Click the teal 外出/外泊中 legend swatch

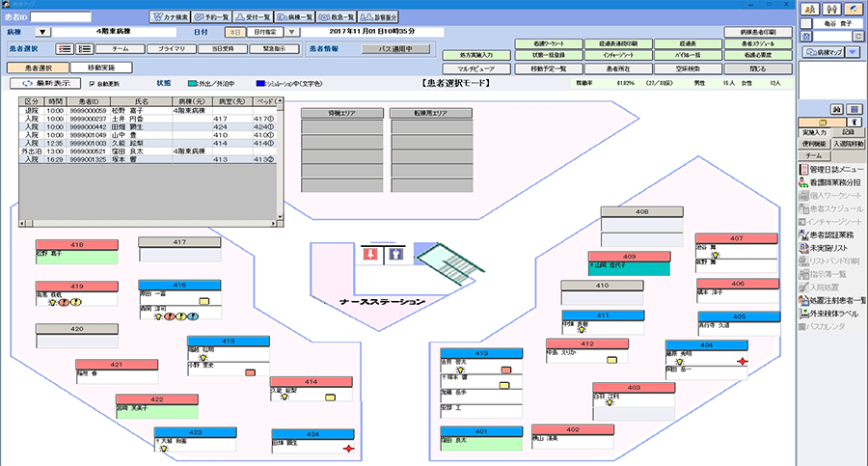click(192, 84)
